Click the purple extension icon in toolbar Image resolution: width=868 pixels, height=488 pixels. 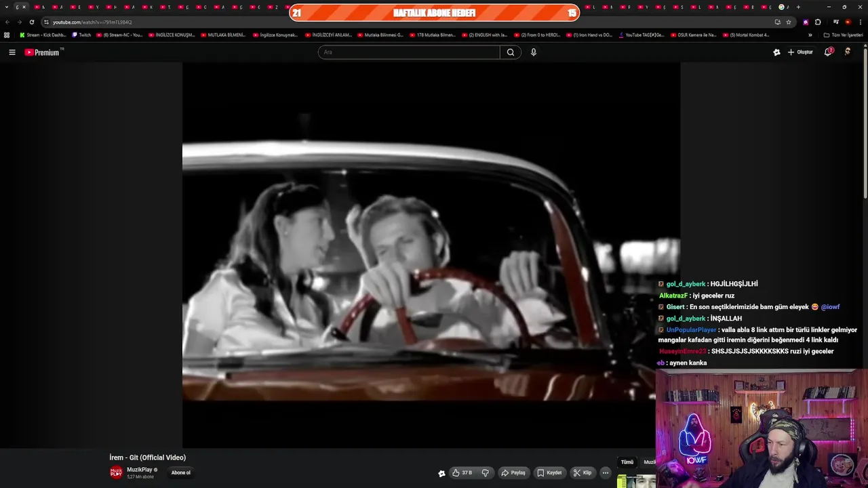coord(806,22)
